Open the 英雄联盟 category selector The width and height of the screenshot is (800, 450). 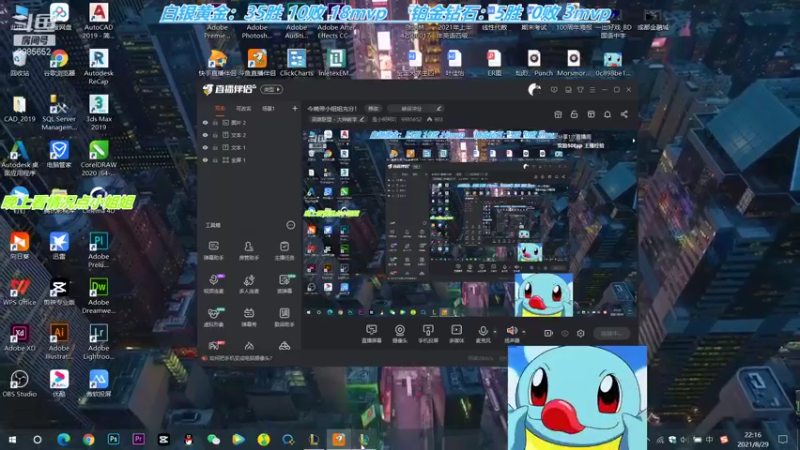click(x=338, y=119)
